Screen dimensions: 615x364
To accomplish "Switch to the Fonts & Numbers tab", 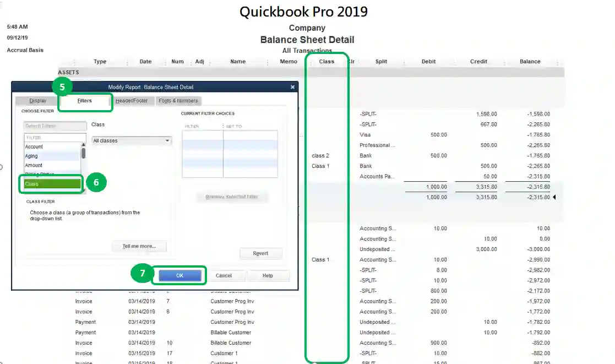I will (178, 101).
